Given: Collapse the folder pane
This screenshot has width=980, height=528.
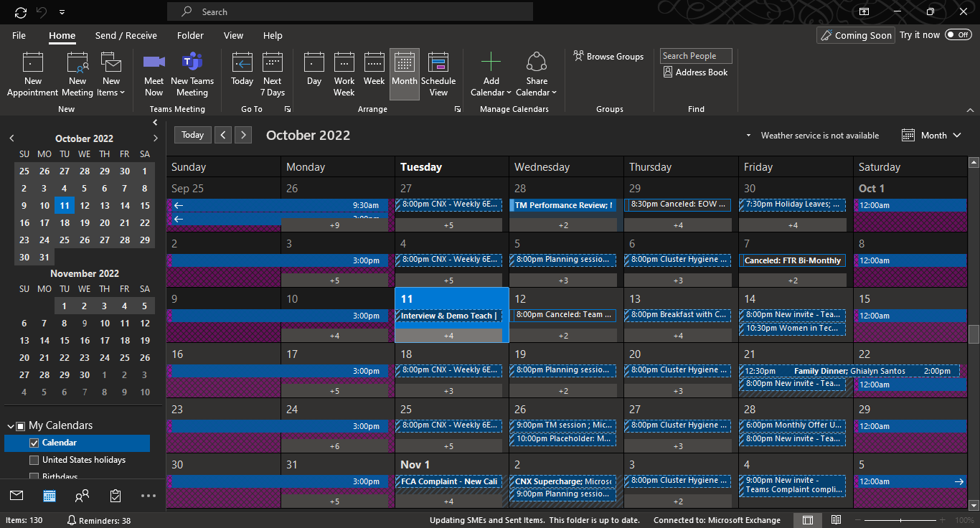Looking at the screenshot, I should coord(156,123).
